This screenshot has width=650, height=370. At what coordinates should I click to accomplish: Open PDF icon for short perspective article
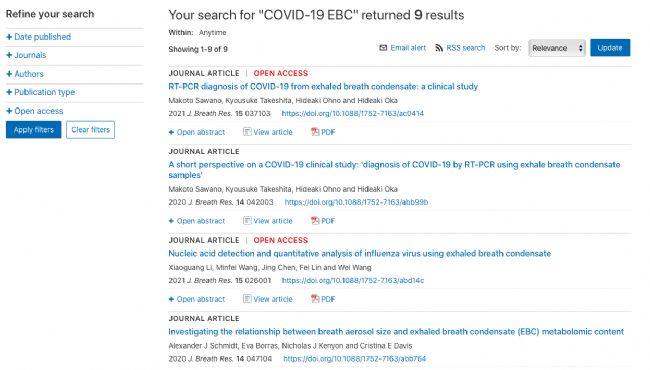coord(315,221)
